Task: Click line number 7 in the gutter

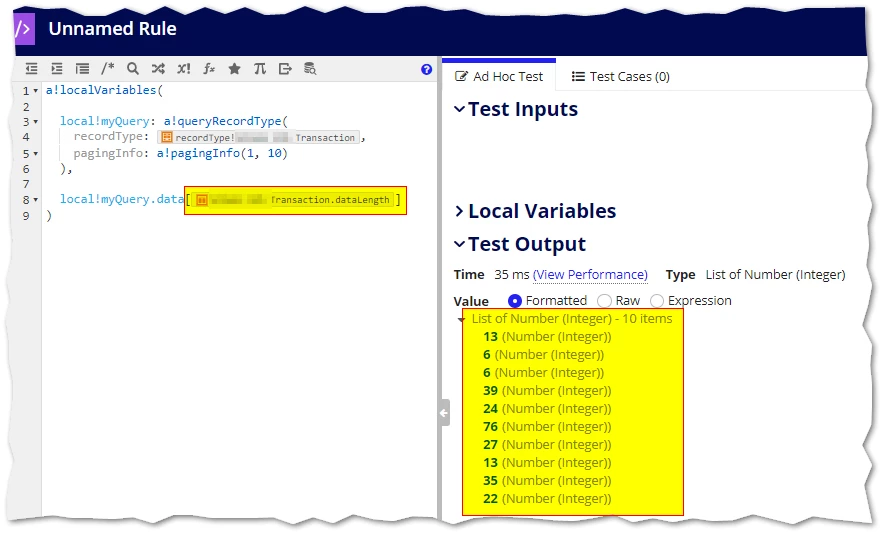Action: pos(26,184)
